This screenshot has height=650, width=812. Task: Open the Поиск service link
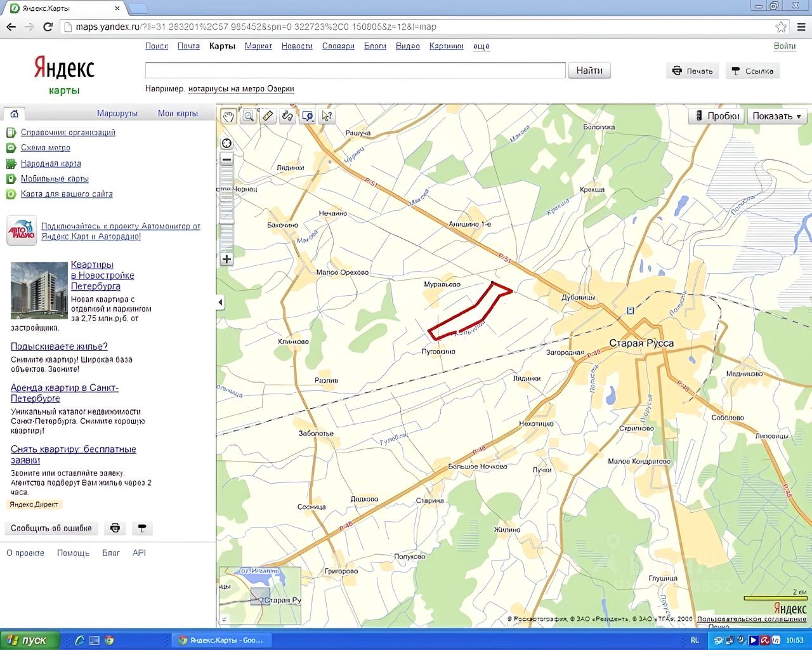157,46
